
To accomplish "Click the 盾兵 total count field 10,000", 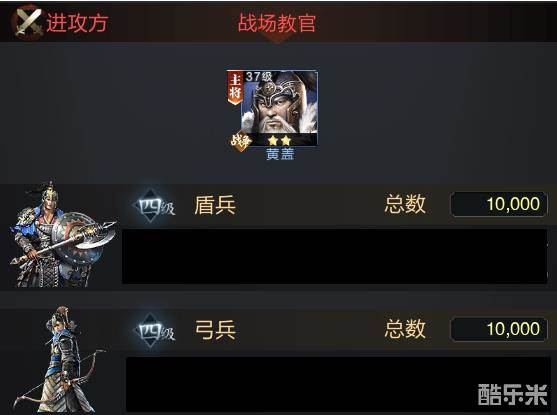I will (x=499, y=204).
